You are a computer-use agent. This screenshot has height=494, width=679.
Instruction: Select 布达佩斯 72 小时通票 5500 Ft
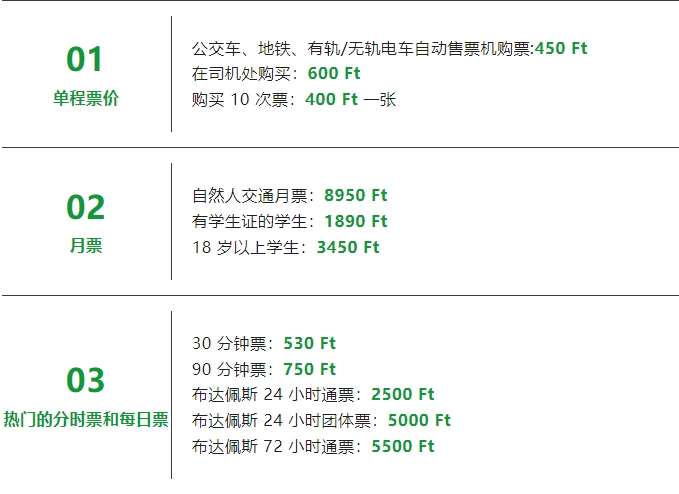tap(313, 446)
